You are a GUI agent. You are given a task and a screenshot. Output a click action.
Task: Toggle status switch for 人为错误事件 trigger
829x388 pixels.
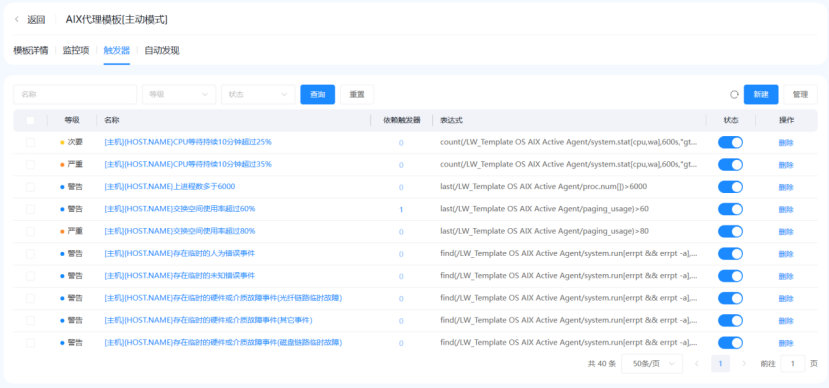pos(730,254)
